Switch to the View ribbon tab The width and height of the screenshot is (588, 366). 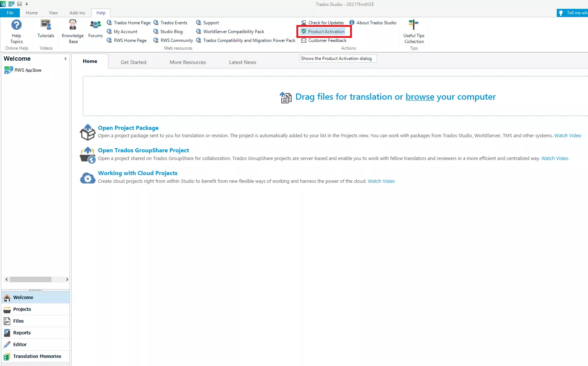pos(53,13)
